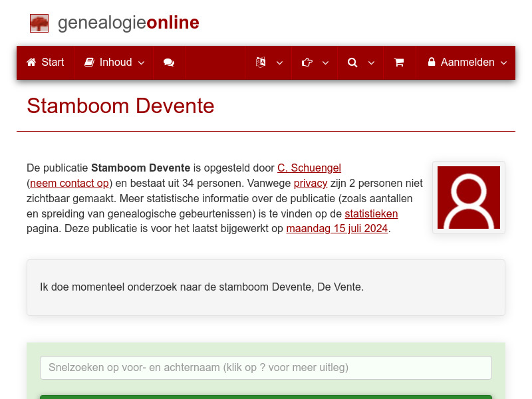
Task: Open the C. Schuengel author link
Action: pos(309,168)
